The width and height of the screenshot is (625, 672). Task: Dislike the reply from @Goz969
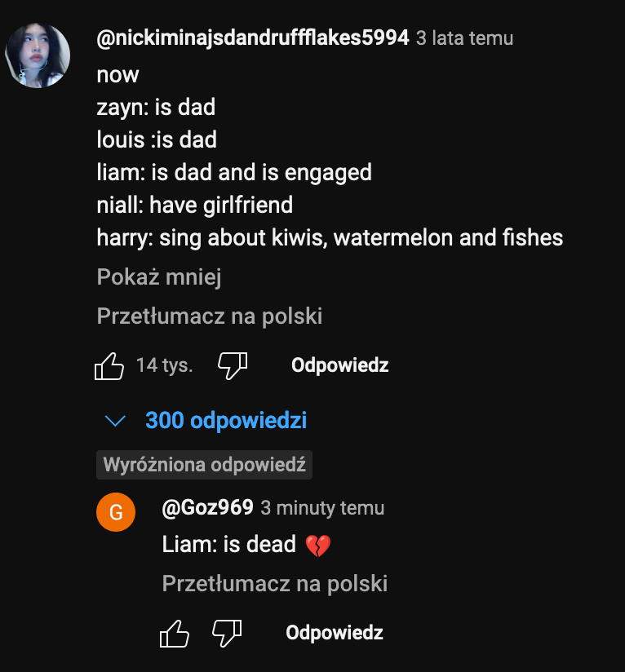(x=227, y=633)
